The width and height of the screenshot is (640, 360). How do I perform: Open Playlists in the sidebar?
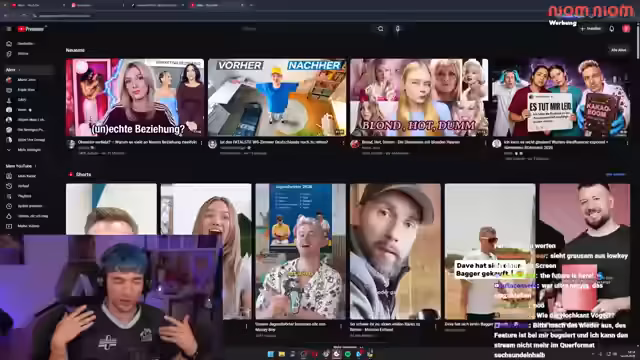[x=21, y=196]
